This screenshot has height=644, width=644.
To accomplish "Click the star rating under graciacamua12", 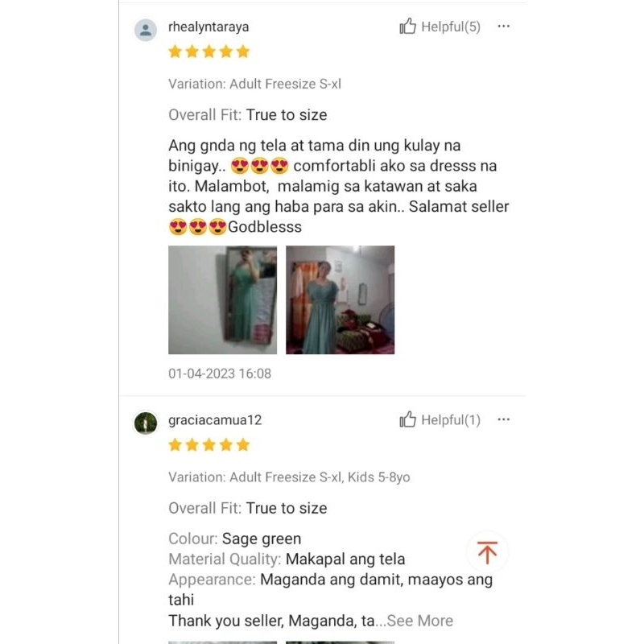I will click(209, 445).
